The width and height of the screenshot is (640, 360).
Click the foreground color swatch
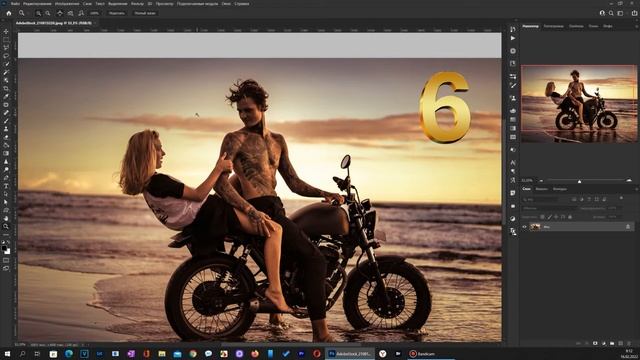[x=4, y=248]
